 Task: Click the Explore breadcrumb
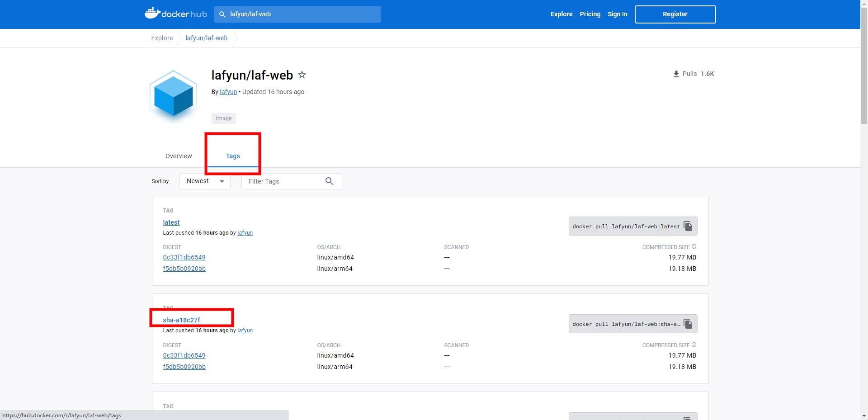[x=162, y=38]
